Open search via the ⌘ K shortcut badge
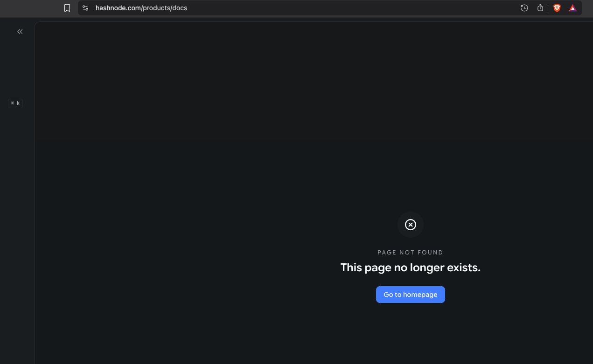The image size is (593, 364). tap(15, 103)
